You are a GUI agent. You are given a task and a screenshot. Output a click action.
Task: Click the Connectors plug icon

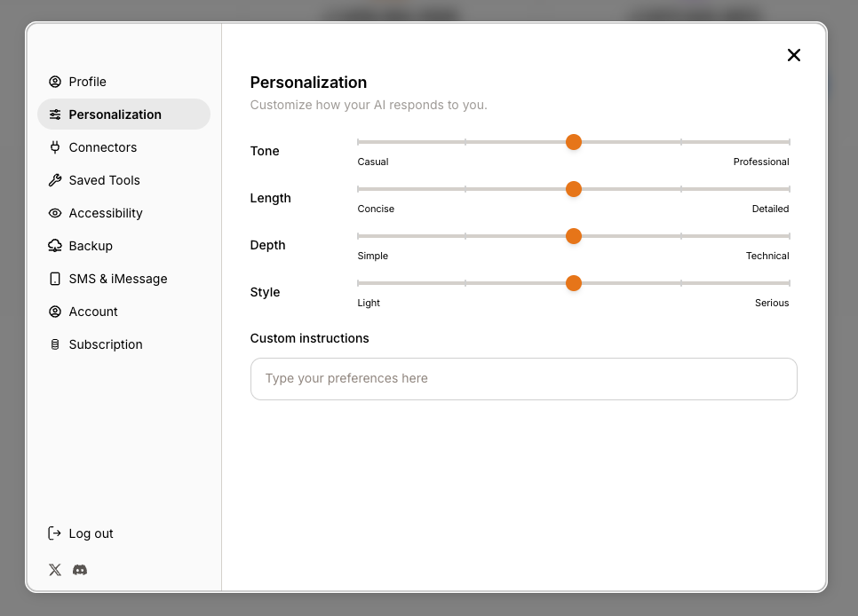point(55,147)
